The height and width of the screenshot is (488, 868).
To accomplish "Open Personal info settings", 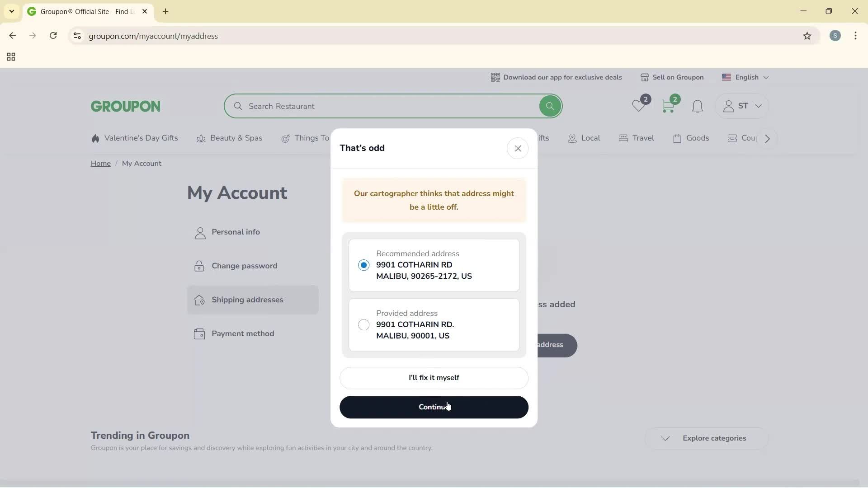I will tap(236, 232).
